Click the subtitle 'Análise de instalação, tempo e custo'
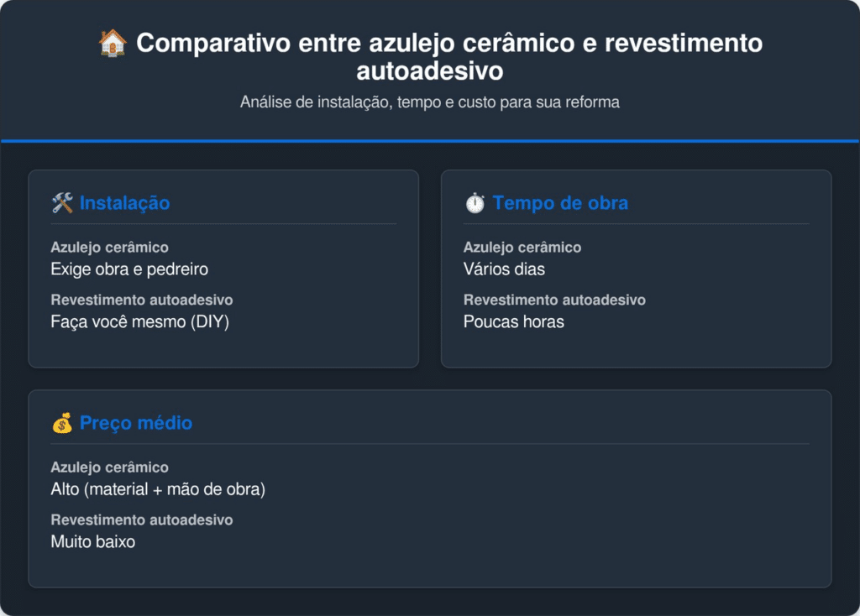The width and height of the screenshot is (860, 616). click(x=430, y=102)
